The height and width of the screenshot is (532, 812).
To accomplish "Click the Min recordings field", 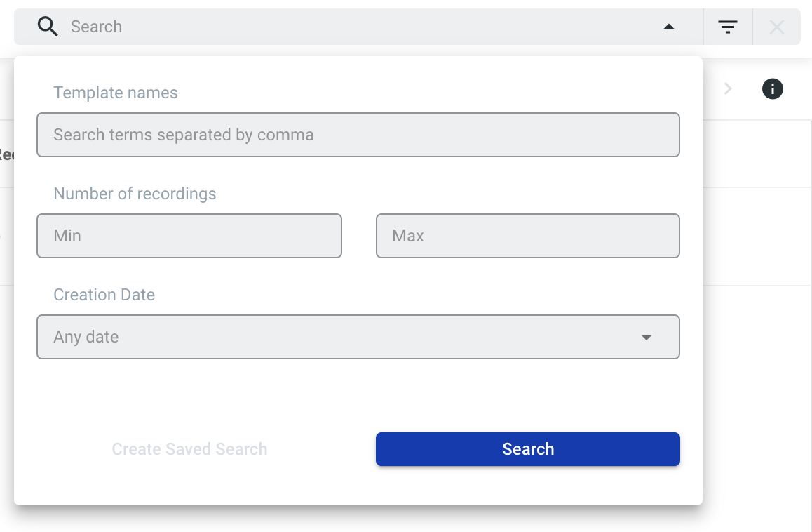I will [189, 236].
